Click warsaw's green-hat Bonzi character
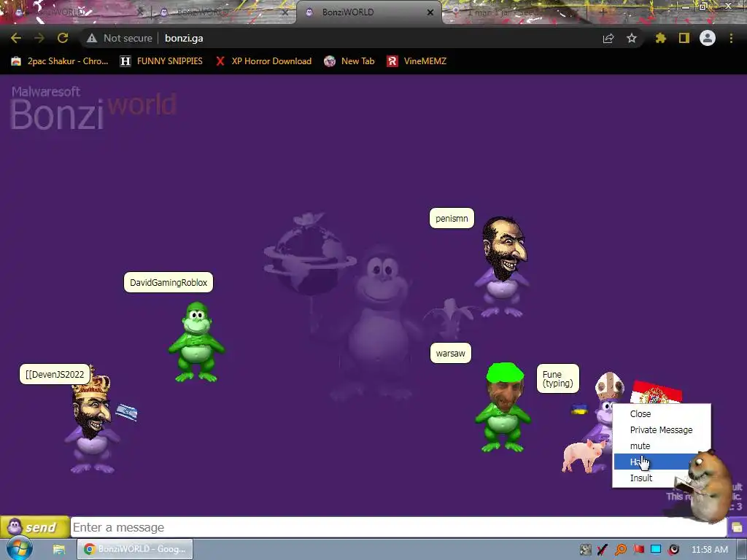This screenshot has width=747, height=560. coord(503,407)
